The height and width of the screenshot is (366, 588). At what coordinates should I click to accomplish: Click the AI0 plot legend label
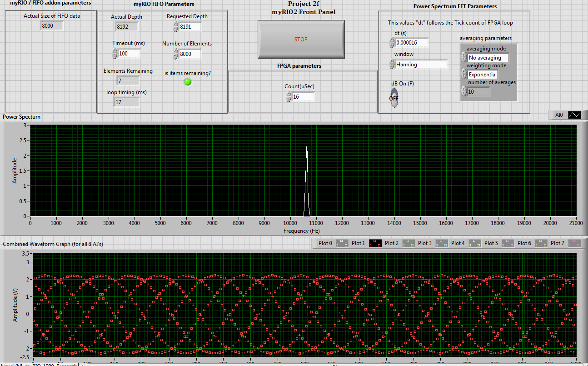click(x=559, y=115)
